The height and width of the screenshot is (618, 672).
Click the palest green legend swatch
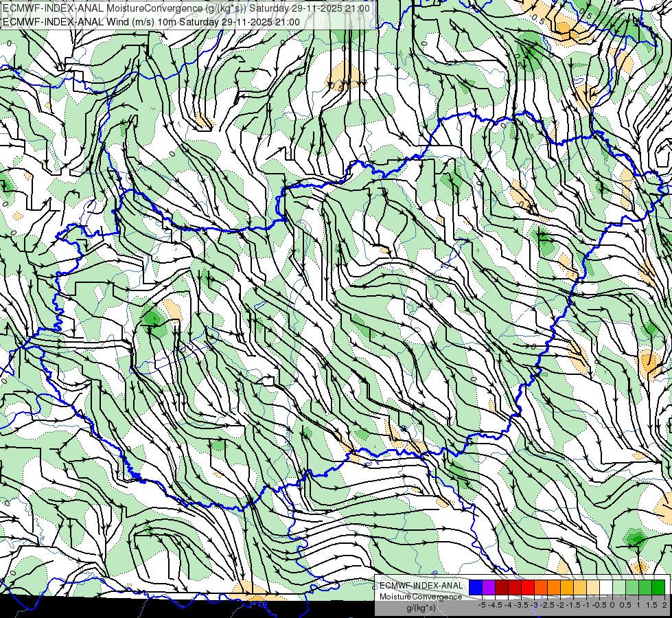(619, 587)
